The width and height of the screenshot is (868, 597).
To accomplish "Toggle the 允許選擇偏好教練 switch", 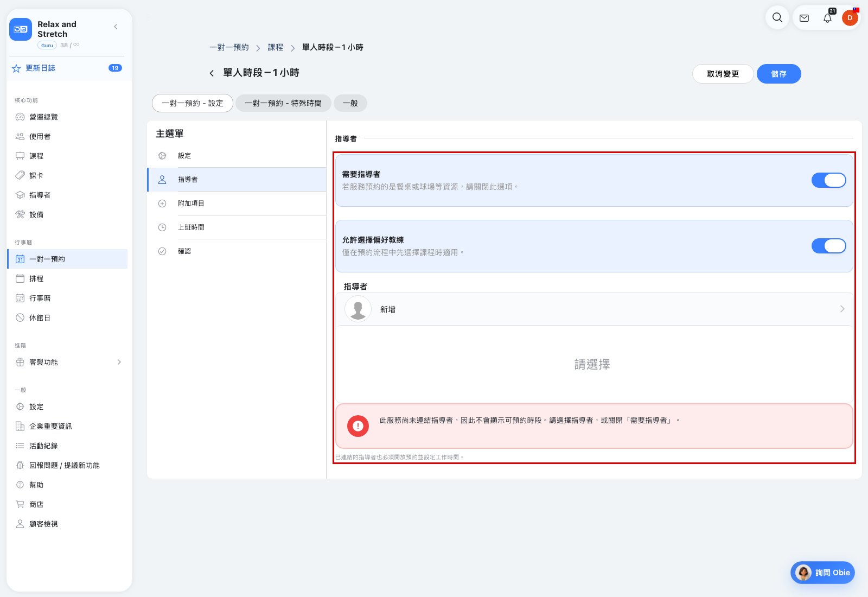I will tap(828, 246).
